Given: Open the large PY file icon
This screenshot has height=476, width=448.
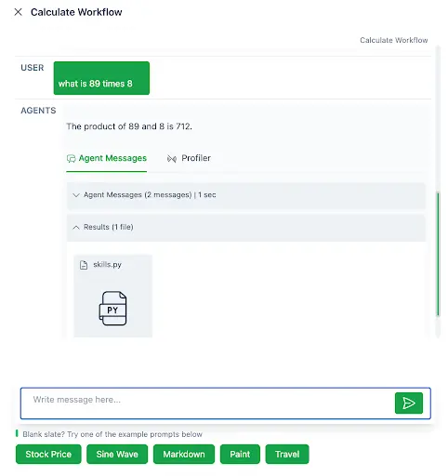Looking at the screenshot, I should tap(112, 308).
